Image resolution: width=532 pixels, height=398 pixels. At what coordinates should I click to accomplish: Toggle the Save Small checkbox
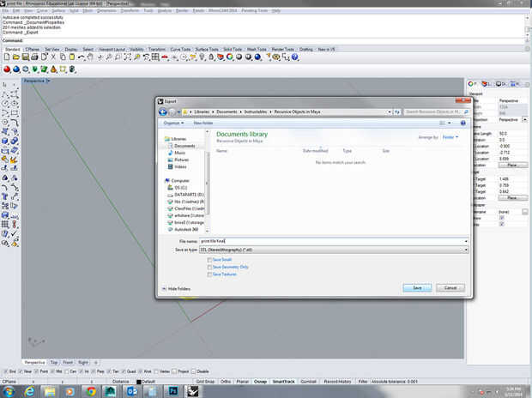click(209, 260)
